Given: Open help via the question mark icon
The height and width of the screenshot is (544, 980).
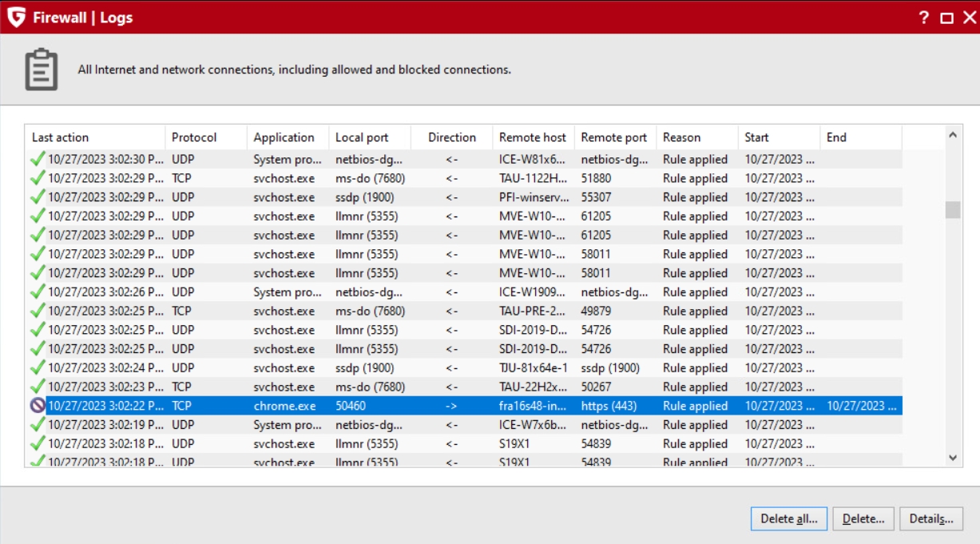Looking at the screenshot, I should [924, 18].
